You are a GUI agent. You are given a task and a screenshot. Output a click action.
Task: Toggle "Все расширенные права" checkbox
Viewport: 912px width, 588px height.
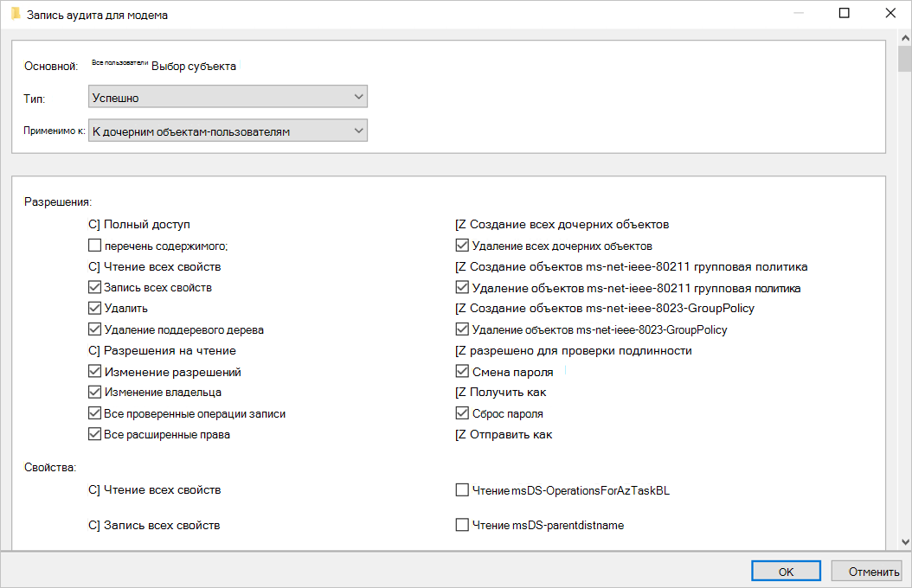coord(94,434)
